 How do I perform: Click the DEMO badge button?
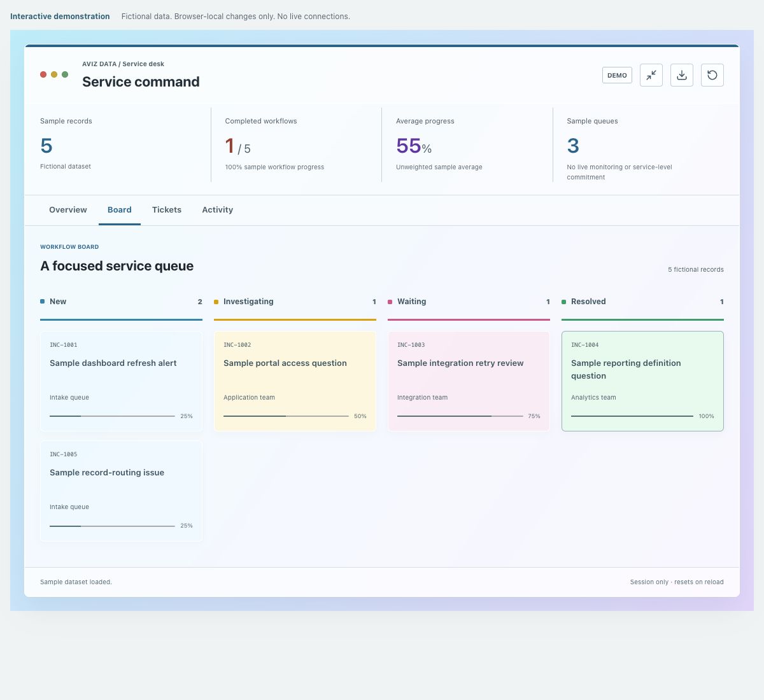coord(617,75)
